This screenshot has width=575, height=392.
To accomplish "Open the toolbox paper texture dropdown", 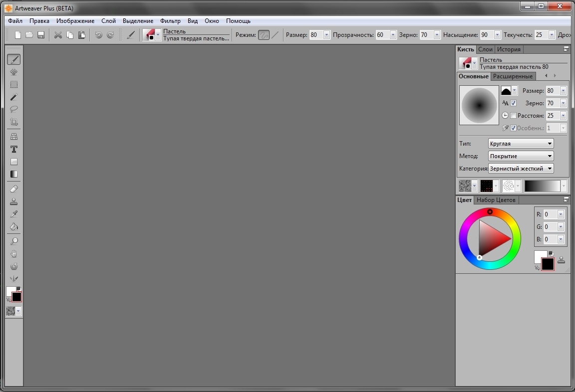I will (18, 311).
